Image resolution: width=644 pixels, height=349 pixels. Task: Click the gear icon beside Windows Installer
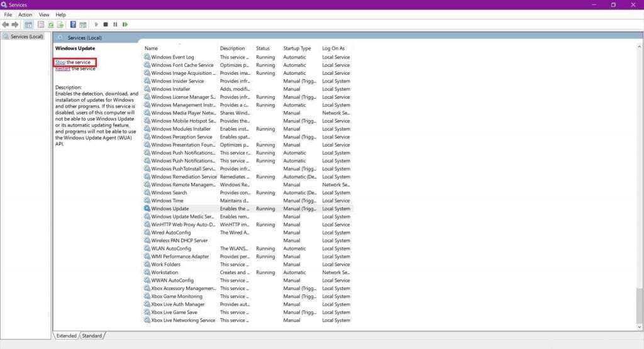[x=147, y=89]
